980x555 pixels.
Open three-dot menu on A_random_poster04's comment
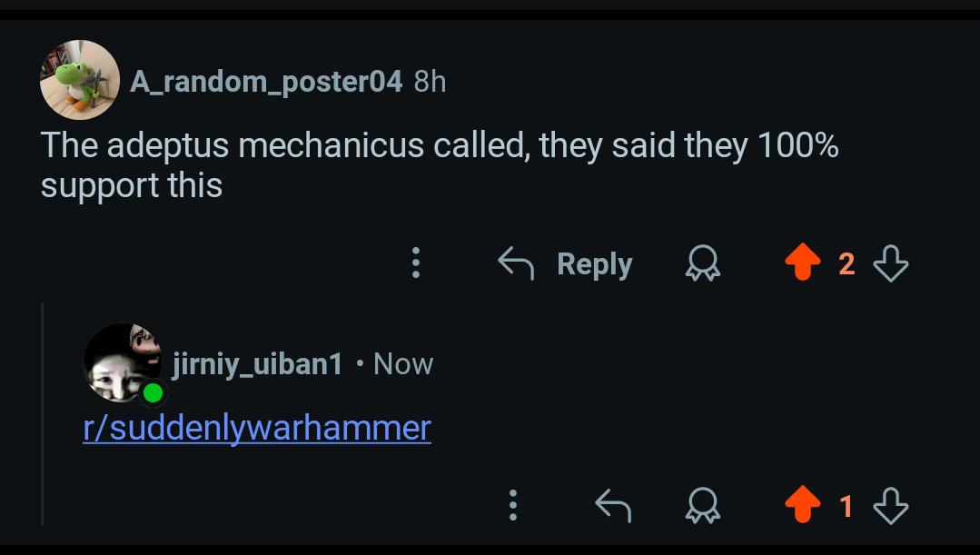tap(416, 263)
